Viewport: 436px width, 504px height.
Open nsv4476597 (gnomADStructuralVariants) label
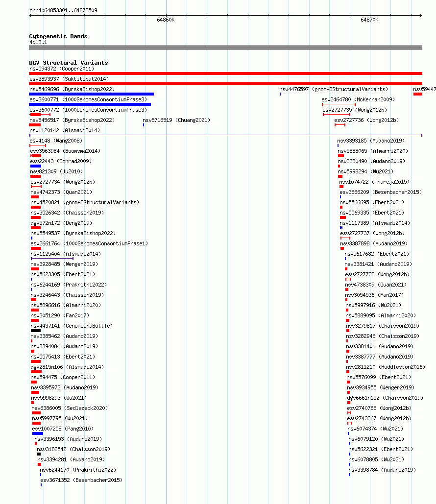point(334,89)
